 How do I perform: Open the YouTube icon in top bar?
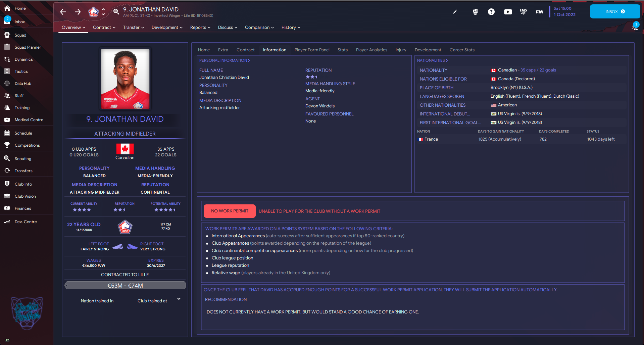[x=508, y=12]
